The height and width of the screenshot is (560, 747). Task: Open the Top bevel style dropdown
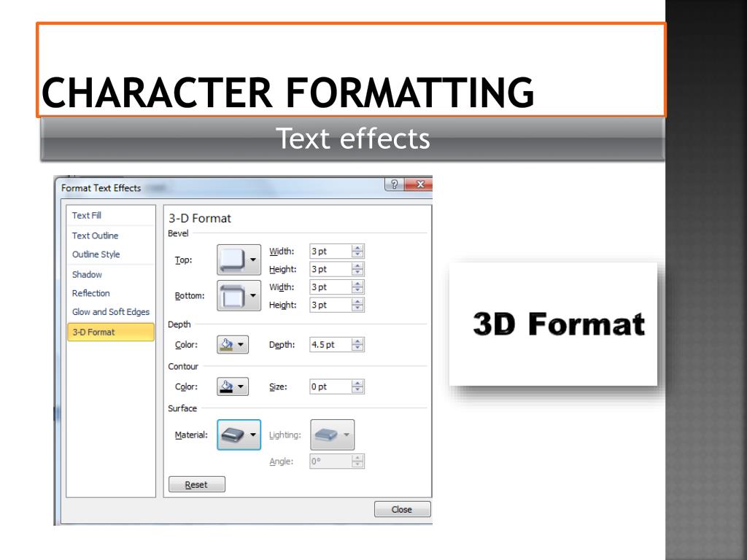[x=239, y=260]
